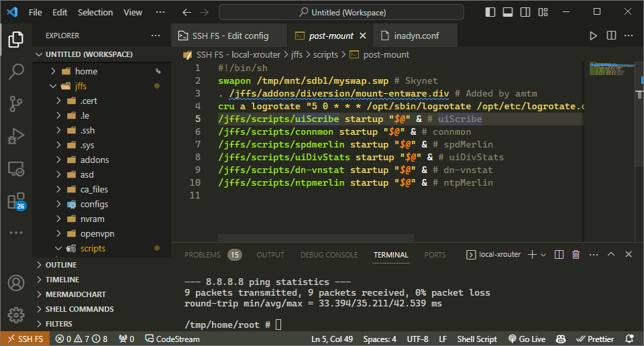Open Run and Debug view
Viewport: 644px width, 346px height.
point(16,137)
